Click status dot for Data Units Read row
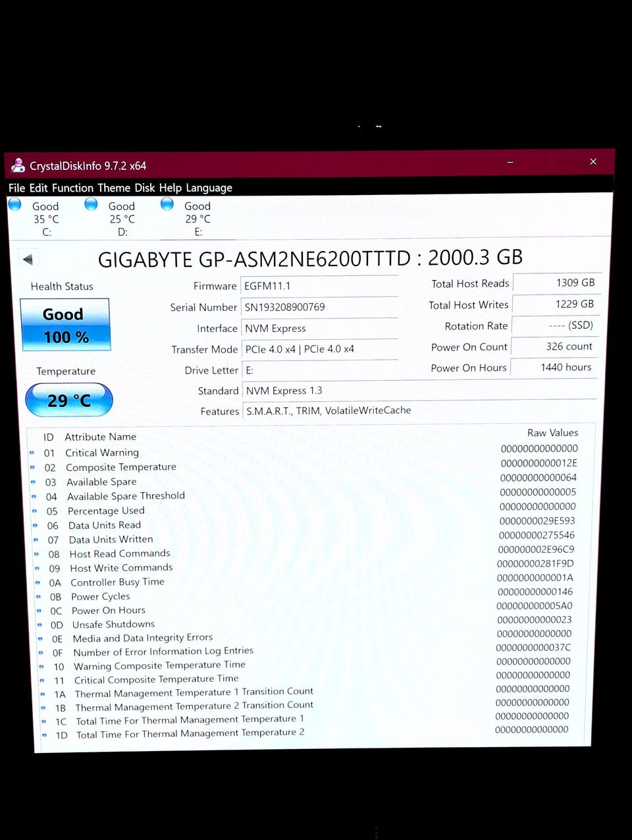The width and height of the screenshot is (632, 840). 35,526
